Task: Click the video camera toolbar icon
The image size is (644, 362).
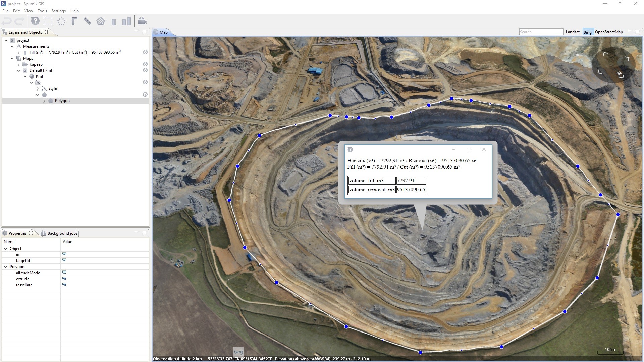Action: [x=143, y=21]
